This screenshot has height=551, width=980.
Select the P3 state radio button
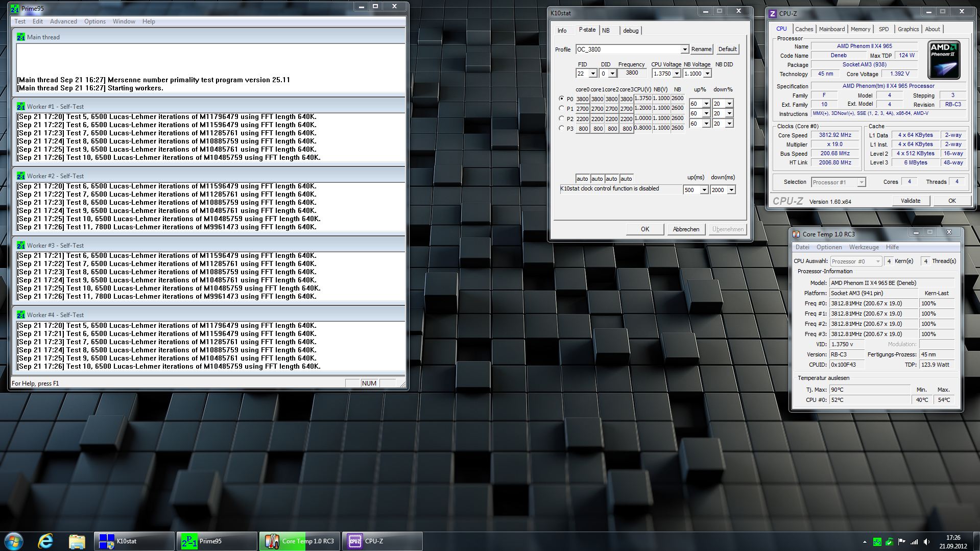pyautogui.click(x=562, y=128)
